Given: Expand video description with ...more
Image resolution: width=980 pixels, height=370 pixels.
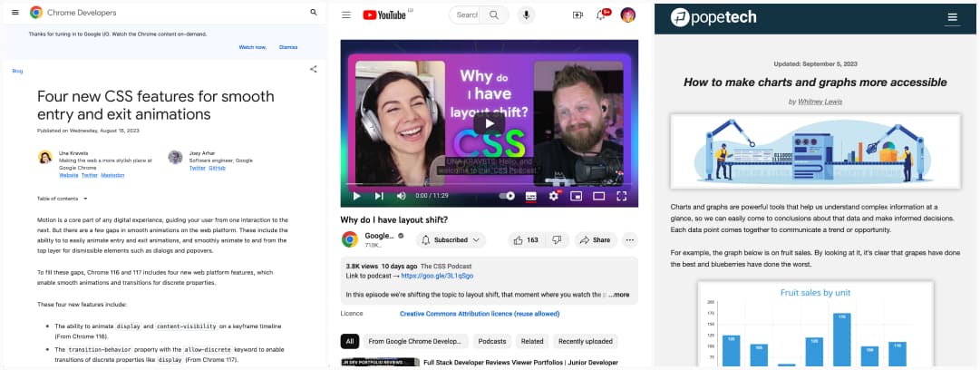Looking at the screenshot, I should [619, 295].
